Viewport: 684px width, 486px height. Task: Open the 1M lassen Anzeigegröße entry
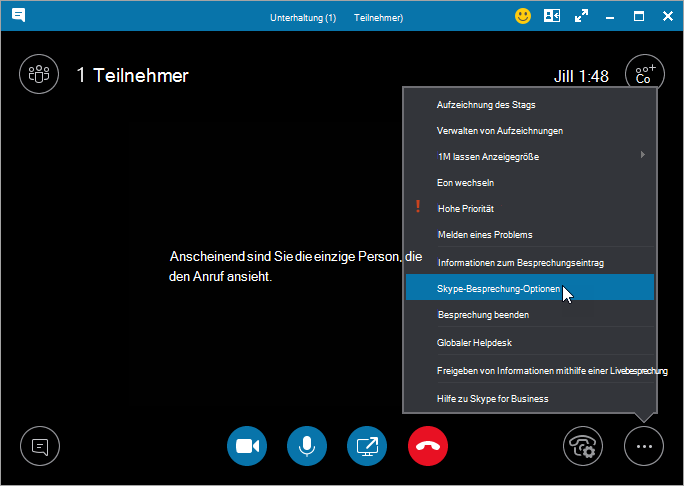[x=530, y=157]
